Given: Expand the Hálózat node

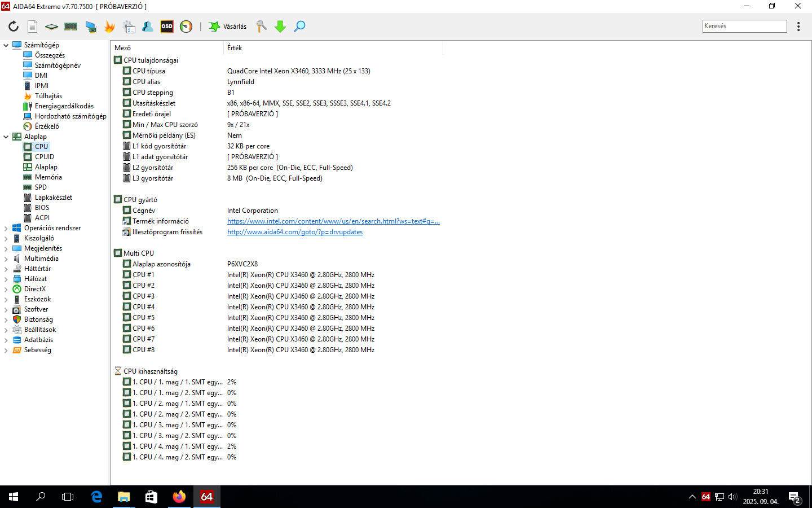Looking at the screenshot, I should click(6, 279).
